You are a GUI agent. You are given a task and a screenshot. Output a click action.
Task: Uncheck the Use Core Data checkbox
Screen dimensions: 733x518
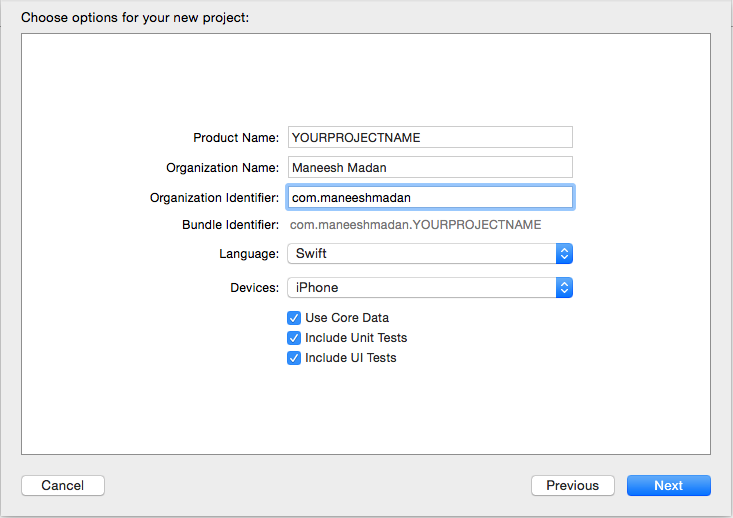(294, 318)
